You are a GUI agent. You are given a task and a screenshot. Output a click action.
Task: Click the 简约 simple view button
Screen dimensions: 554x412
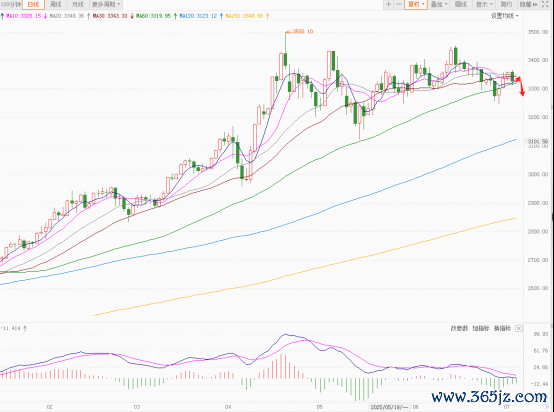pyautogui.click(x=506, y=4)
